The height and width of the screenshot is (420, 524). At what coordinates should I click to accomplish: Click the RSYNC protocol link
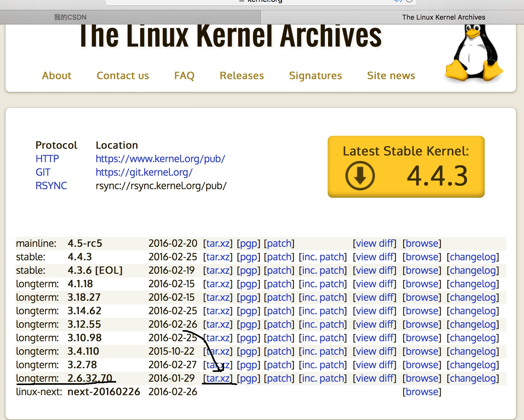51,186
